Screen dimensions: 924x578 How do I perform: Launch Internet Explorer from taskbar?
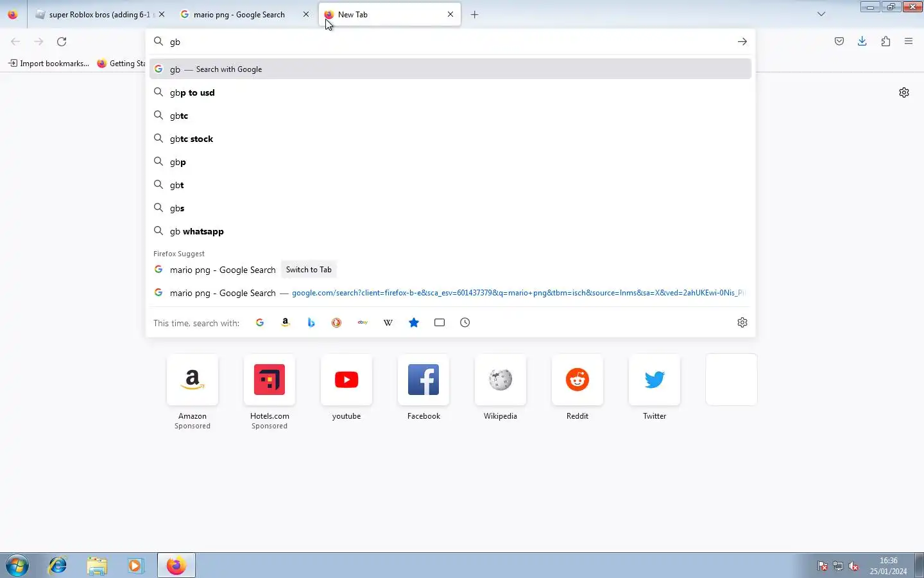click(58, 566)
